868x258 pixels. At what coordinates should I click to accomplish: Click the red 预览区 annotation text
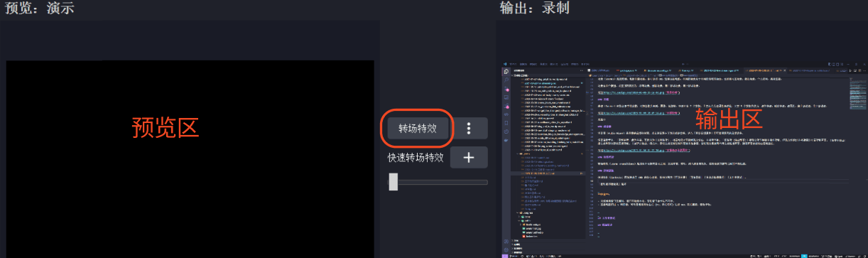pyautogui.click(x=165, y=127)
